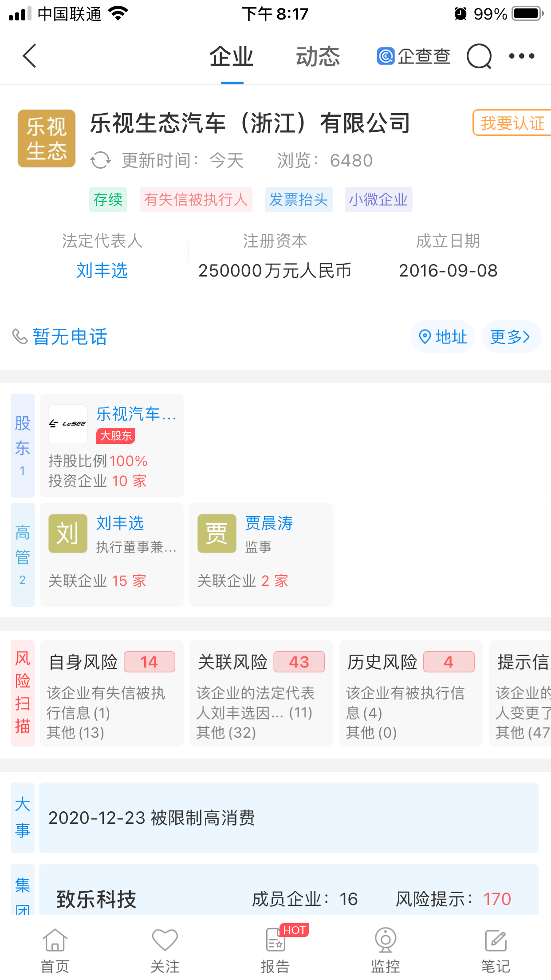This screenshot has width=551, height=980.
Task: Open the 提示信息 risk card
Action: [520, 693]
